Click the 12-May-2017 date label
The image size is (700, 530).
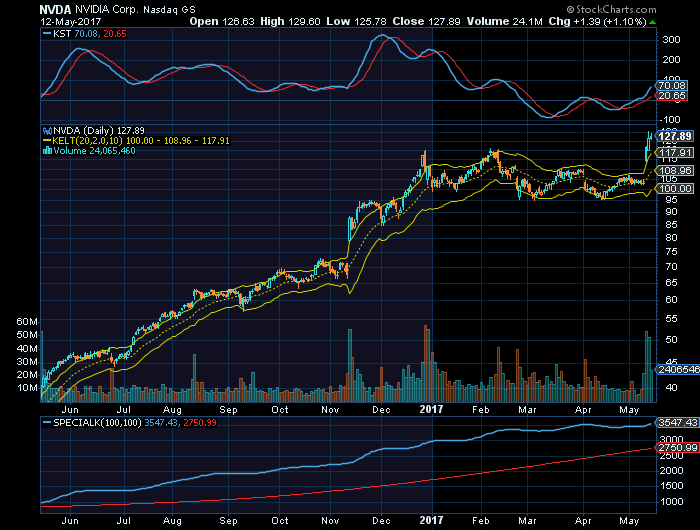71,21
